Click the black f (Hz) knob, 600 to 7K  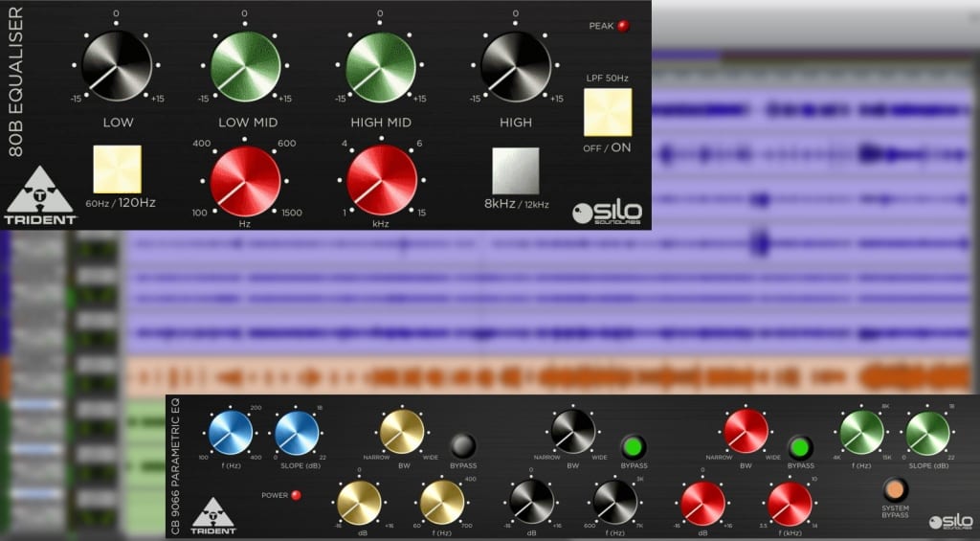tap(615, 502)
